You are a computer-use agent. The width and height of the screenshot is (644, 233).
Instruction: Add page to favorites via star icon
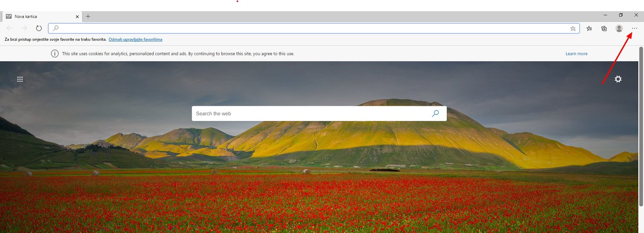coord(573,28)
